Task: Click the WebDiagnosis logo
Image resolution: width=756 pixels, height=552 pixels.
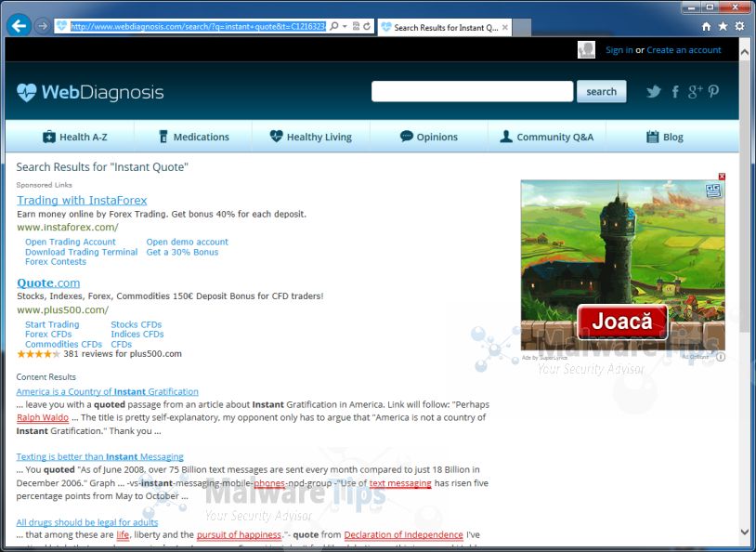Action: pos(90,92)
